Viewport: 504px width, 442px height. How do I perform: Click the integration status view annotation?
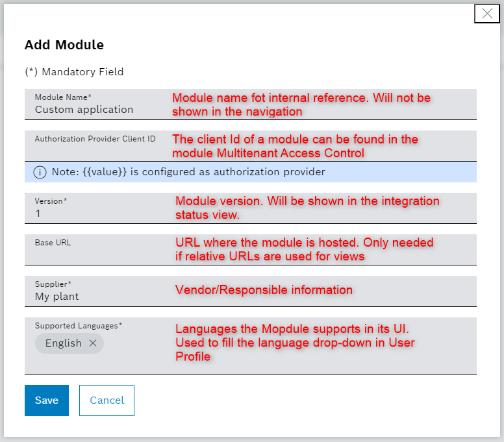pos(307,208)
